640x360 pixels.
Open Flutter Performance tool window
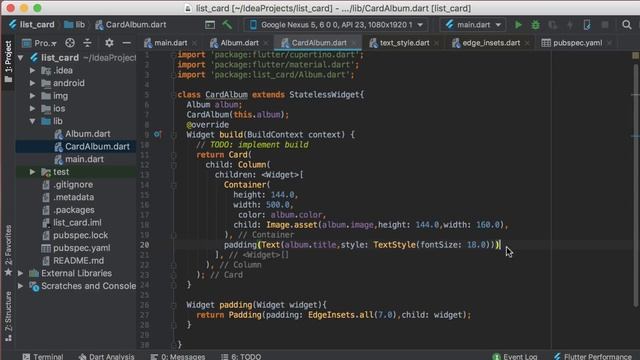(x=593, y=356)
